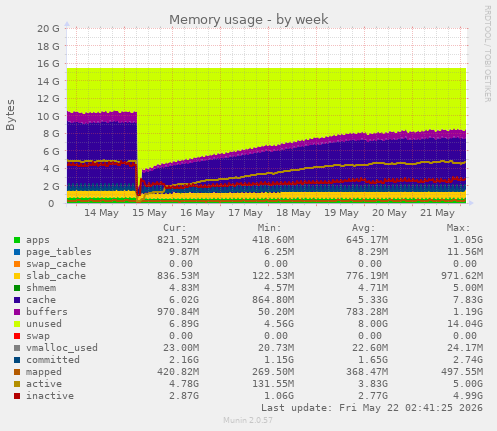Click the '20 G' y-axis label
The height and width of the screenshot is (431, 497).
tap(48, 29)
